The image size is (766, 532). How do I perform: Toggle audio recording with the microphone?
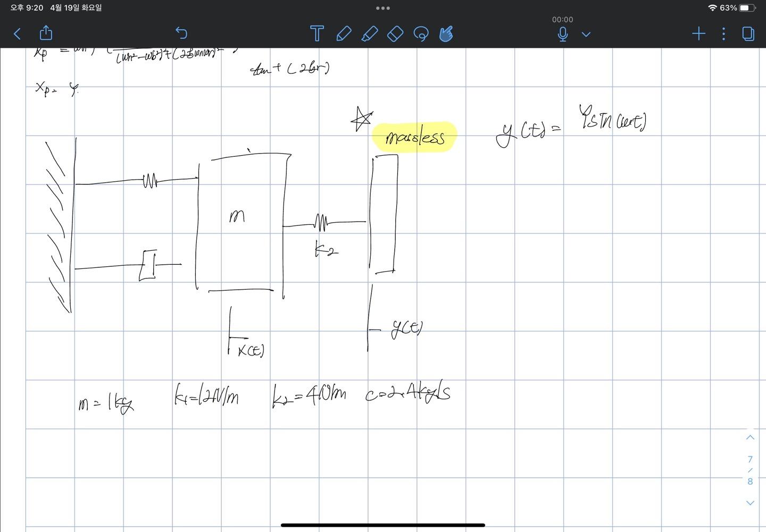562,33
